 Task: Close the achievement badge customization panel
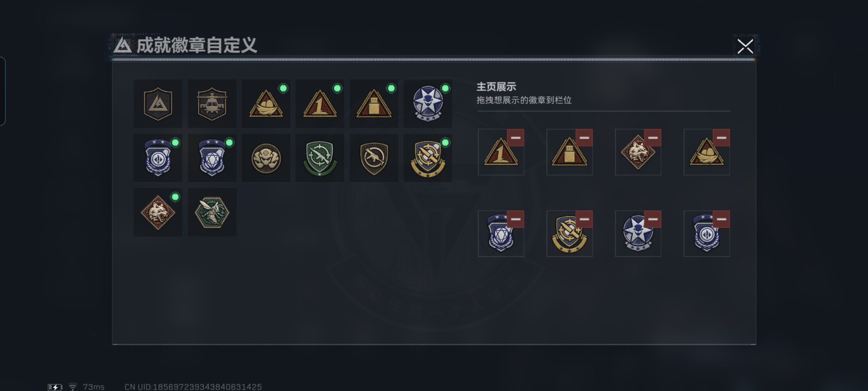pos(745,46)
